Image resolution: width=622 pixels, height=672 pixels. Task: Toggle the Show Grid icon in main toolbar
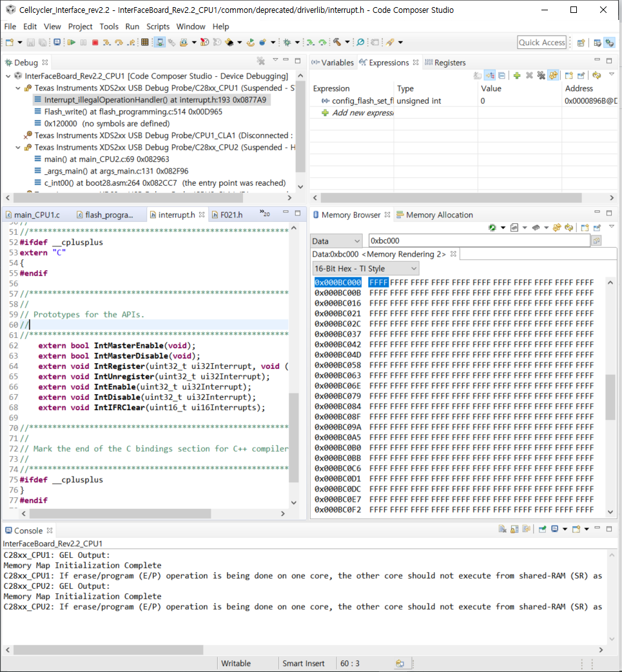pyautogui.click(x=145, y=43)
